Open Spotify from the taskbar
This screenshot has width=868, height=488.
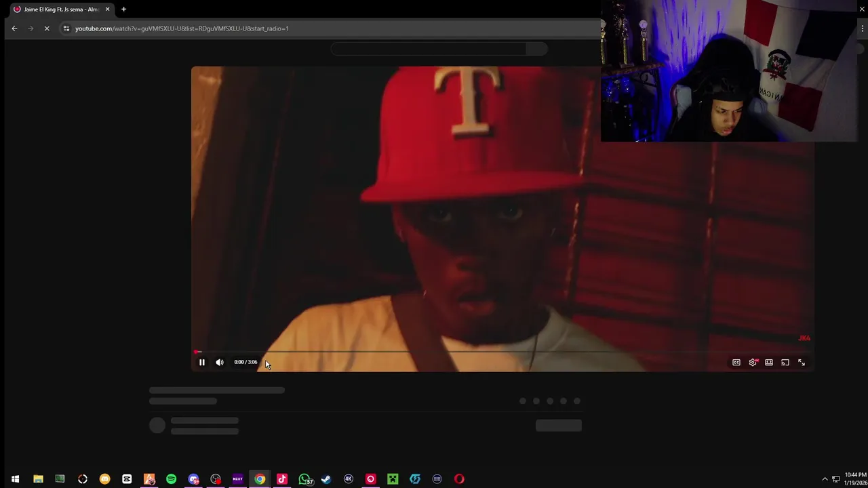[x=171, y=479]
